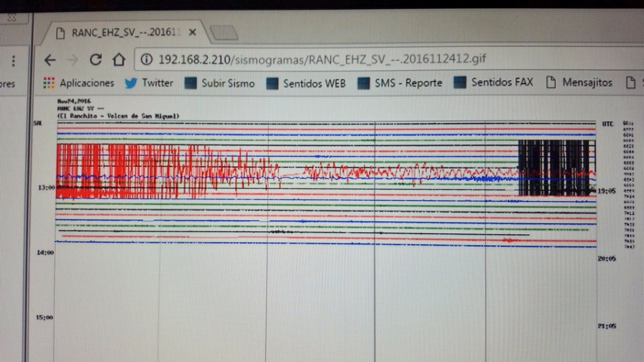Reload the seismogram page

(x=96, y=60)
